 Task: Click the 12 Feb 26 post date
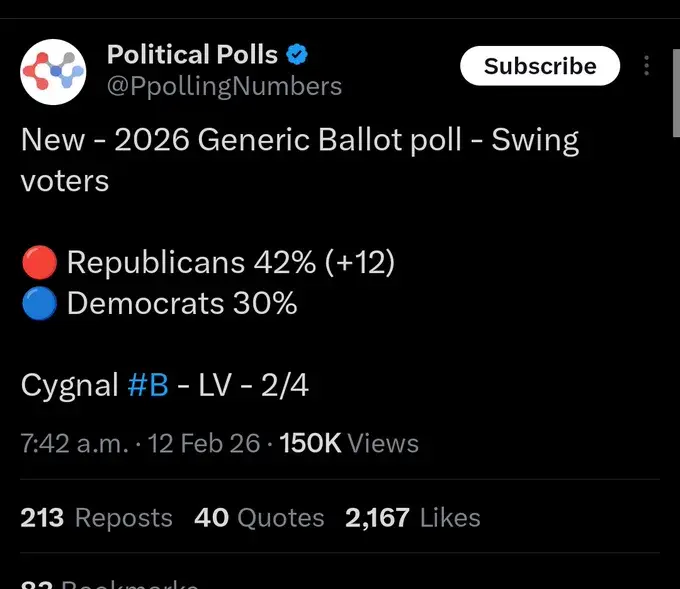coord(205,443)
